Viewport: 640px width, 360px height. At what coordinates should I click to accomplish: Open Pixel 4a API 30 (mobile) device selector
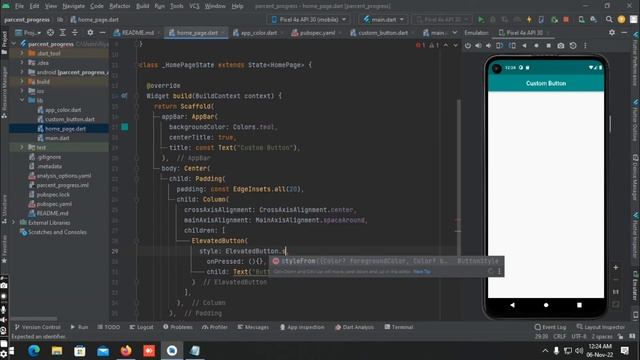coord(309,19)
